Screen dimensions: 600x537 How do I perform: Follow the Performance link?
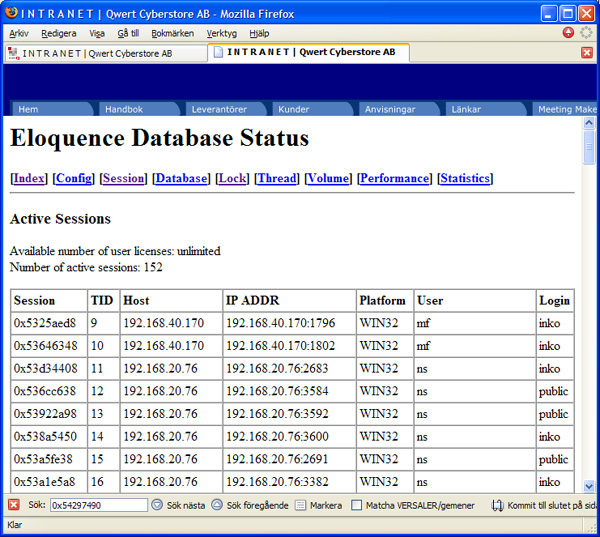(395, 178)
